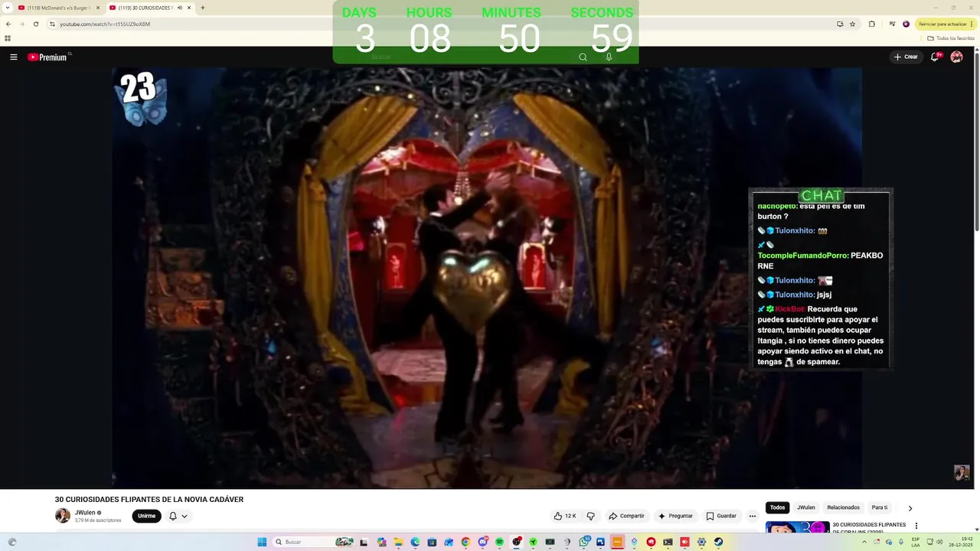Close the 30 CURIOSIDADES tab
This screenshot has height=551, width=980.
click(x=190, y=8)
